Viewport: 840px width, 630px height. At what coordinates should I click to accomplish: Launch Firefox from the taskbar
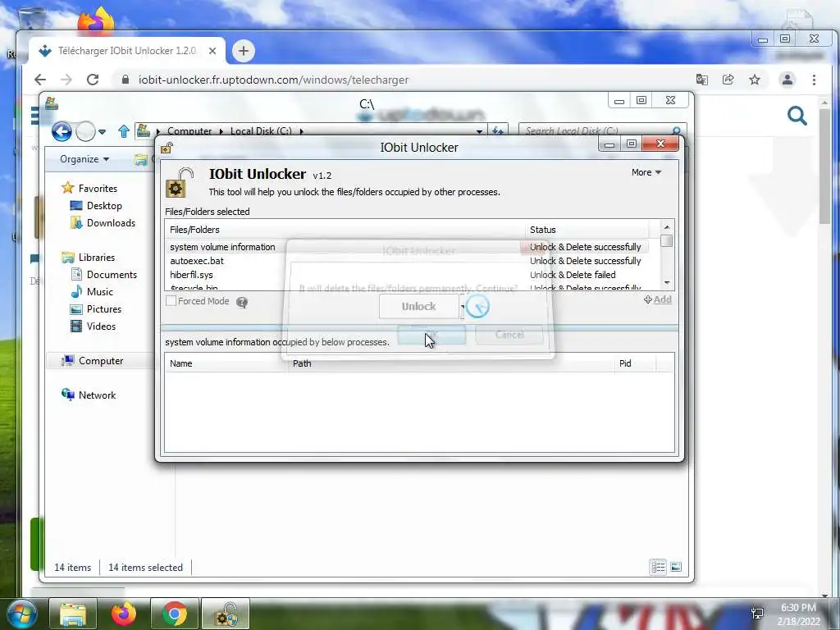point(124,614)
